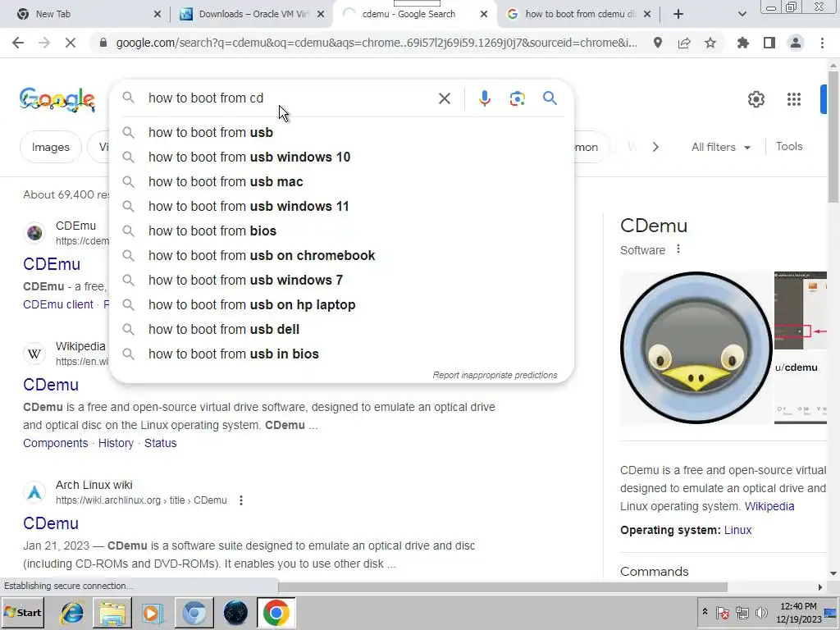840x630 pixels.
Task: Click in the Google search input field
Action: [x=290, y=98]
